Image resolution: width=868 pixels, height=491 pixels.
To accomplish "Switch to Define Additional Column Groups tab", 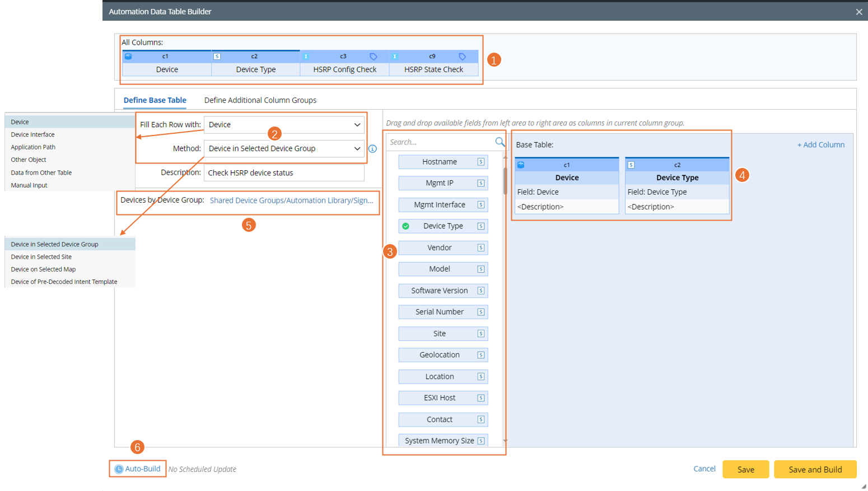I will tap(260, 100).
